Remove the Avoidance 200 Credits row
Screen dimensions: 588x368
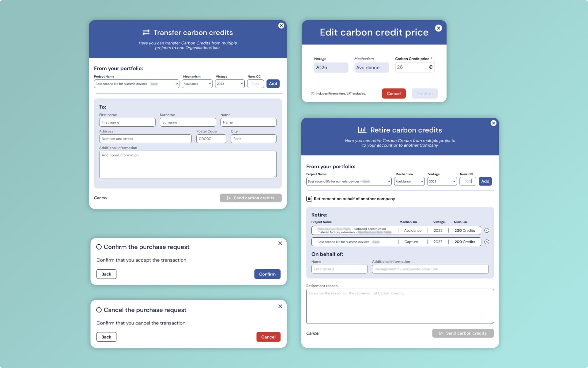[x=487, y=231]
